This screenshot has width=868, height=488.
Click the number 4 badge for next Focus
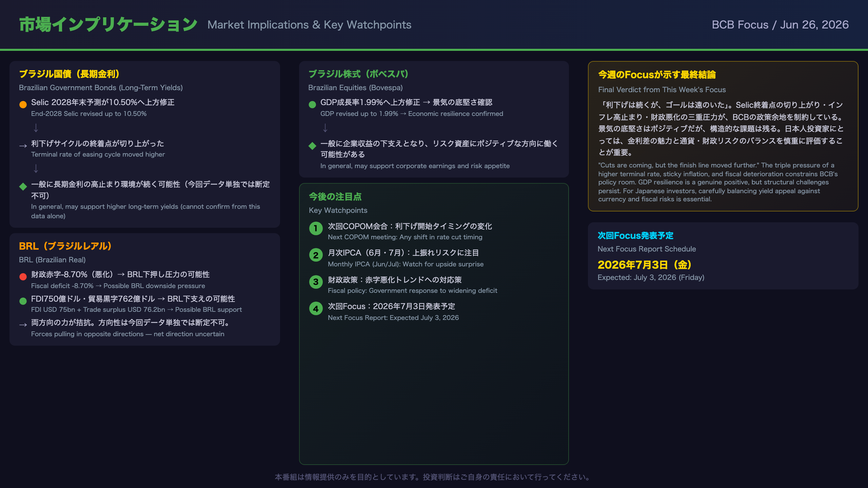point(316,309)
